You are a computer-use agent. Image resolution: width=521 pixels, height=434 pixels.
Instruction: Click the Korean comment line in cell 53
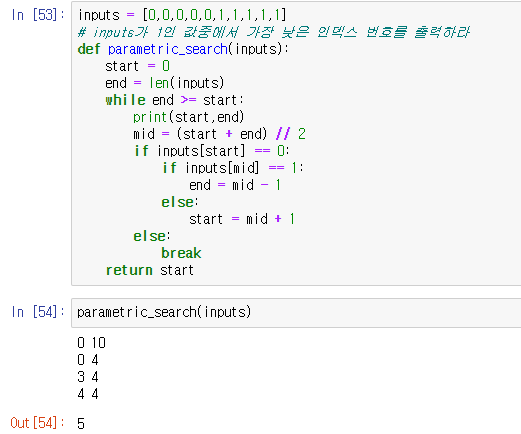point(274,32)
